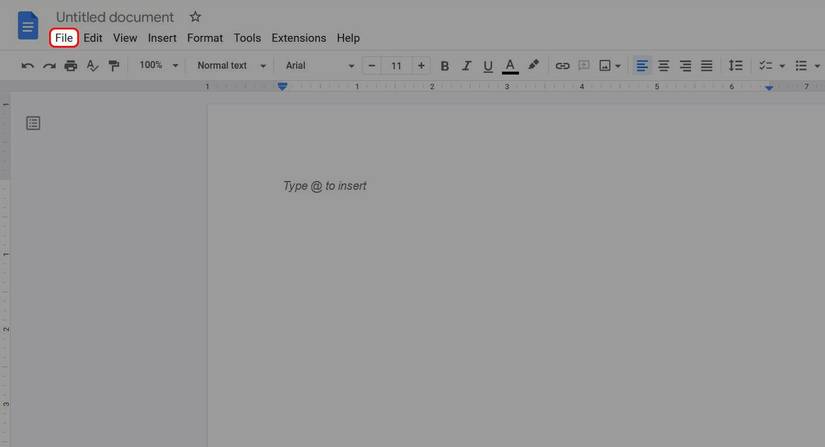Click the font size field showing 11
This screenshot has height=447, width=825.
[396, 66]
